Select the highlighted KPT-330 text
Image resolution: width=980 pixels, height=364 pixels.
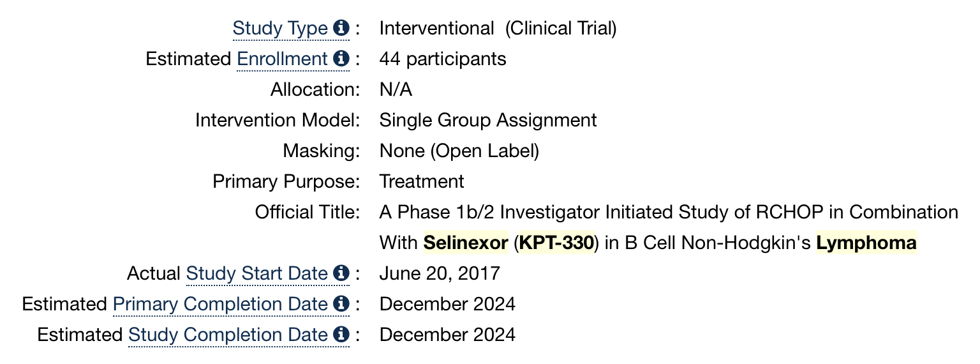coord(556,243)
